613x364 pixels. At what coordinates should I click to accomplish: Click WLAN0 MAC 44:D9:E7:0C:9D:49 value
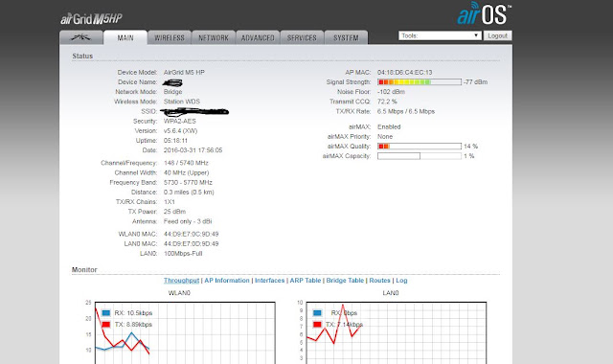[192, 234]
